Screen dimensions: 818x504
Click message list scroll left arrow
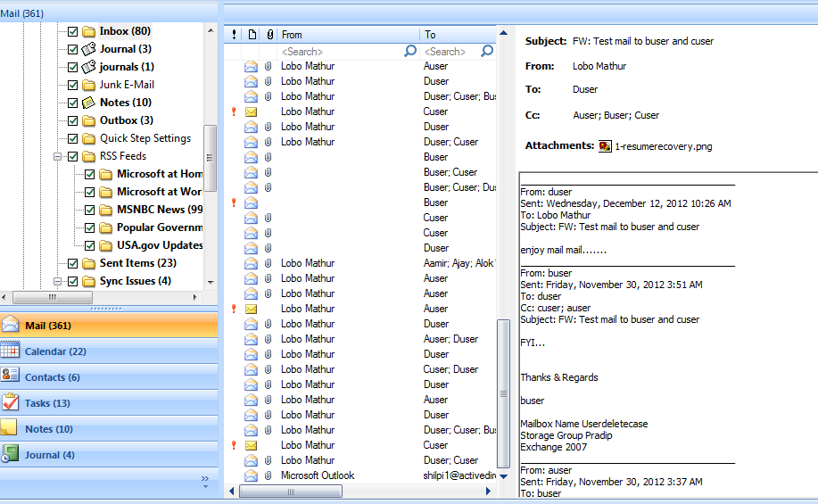tap(232, 491)
